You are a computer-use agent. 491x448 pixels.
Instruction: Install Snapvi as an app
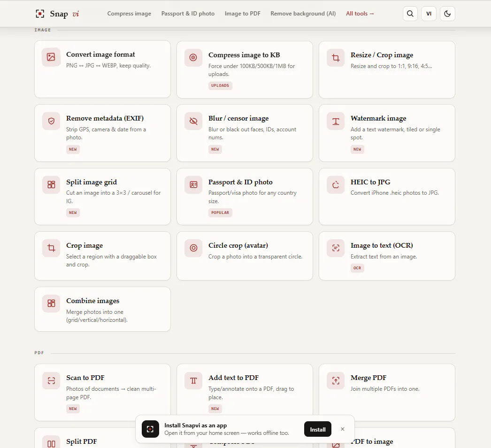coord(317,429)
